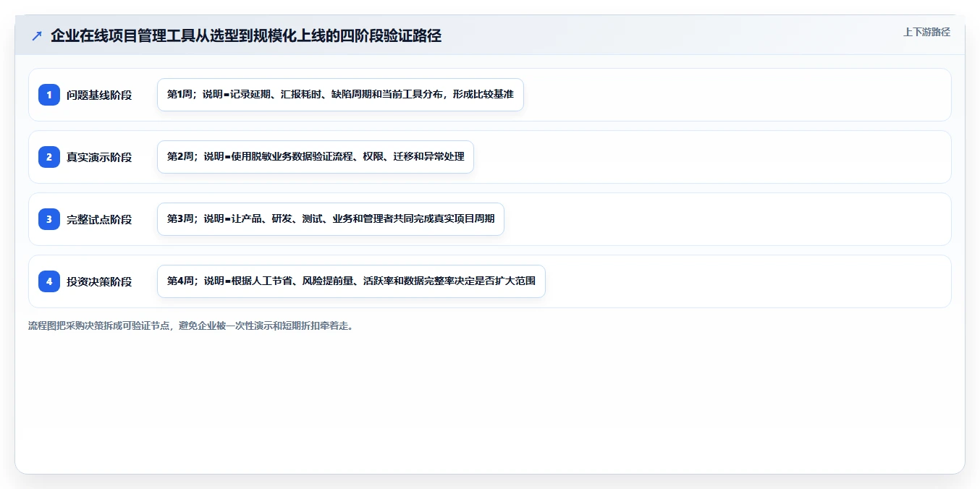Click the arrow icon beside the title
The height and width of the screenshot is (489, 980).
point(37,36)
